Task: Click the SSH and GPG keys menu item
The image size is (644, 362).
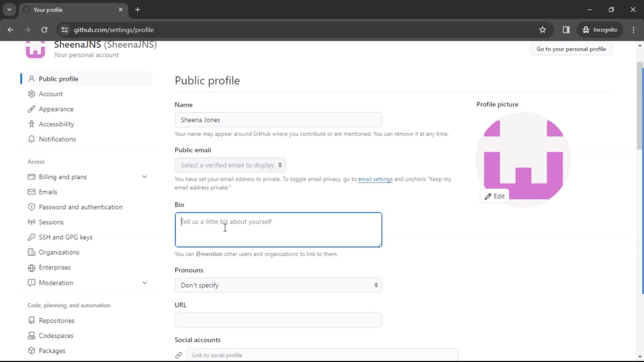Action: pyautogui.click(x=65, y=237)
